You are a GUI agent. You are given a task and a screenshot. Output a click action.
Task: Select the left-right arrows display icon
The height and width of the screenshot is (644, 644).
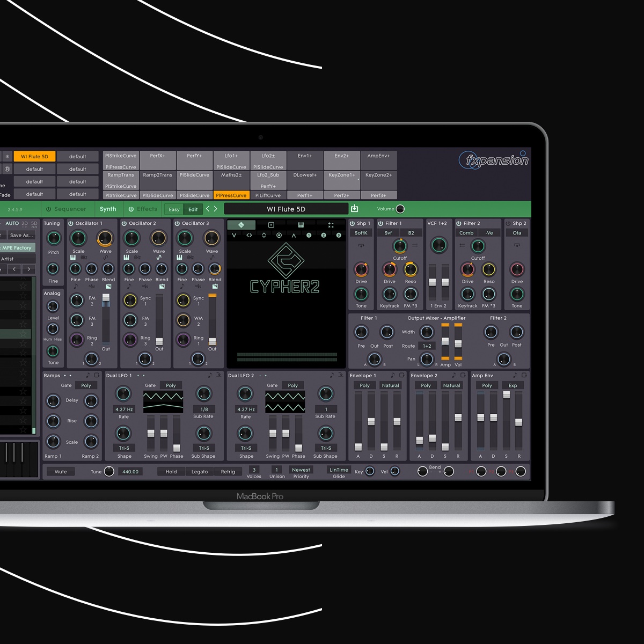(249, 235)
